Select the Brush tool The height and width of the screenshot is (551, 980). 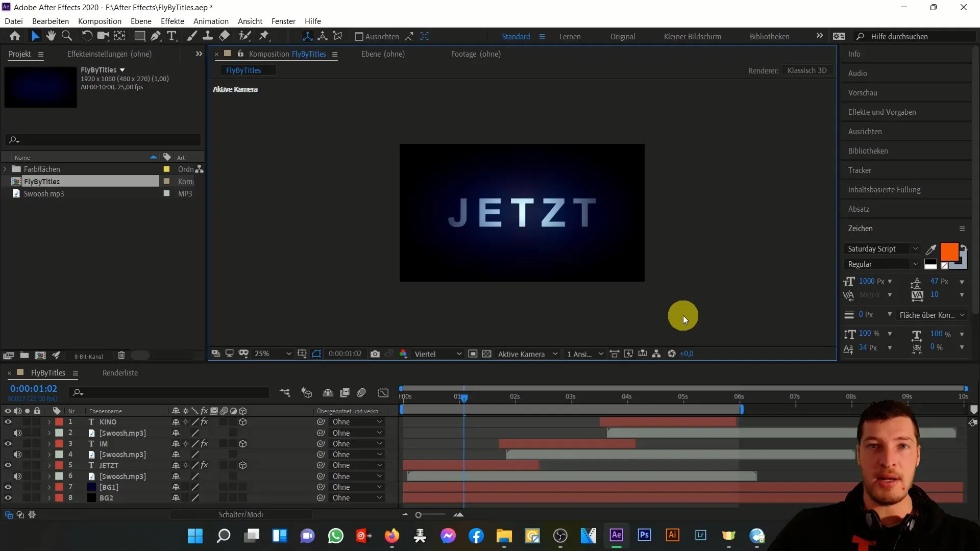192,36
